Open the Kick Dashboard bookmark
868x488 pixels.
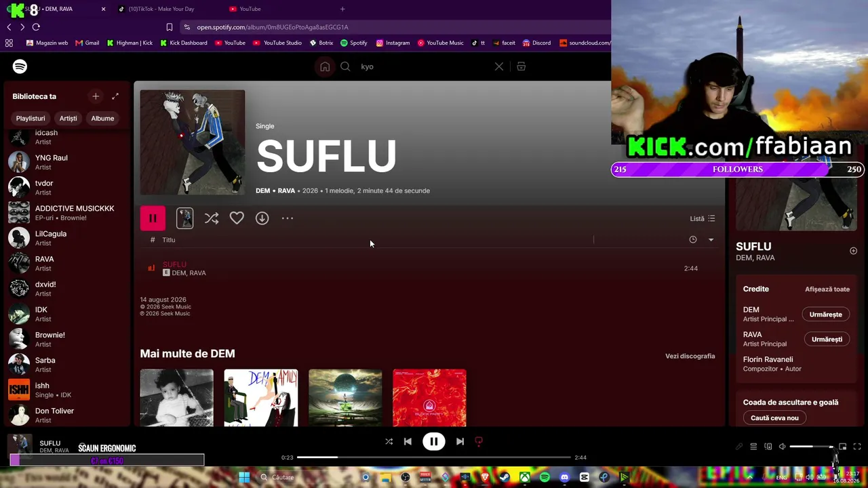(x=184, y=43)
